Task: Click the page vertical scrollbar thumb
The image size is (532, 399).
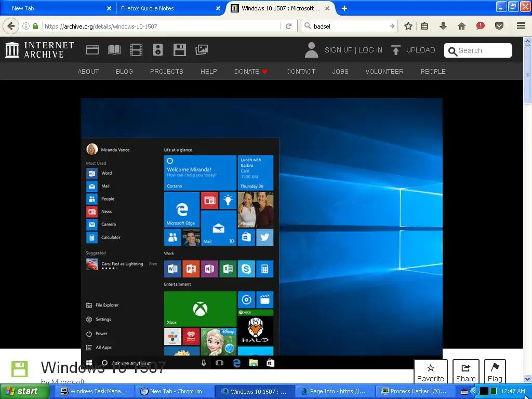Action: coord(527,75)
